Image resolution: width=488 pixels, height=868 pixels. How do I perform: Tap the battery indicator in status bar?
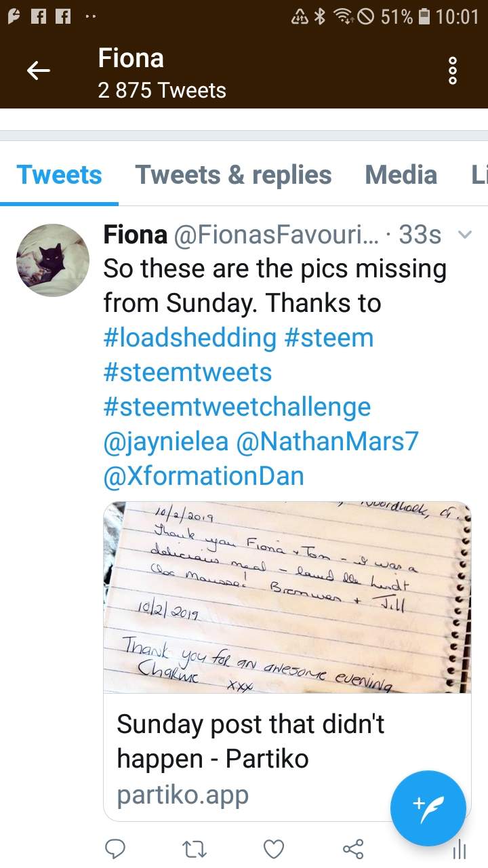coord(424,16)
